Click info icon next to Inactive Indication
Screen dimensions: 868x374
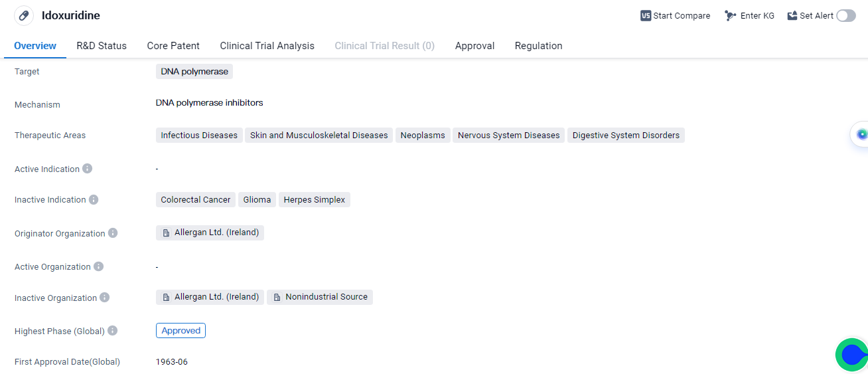click(94, 199)
